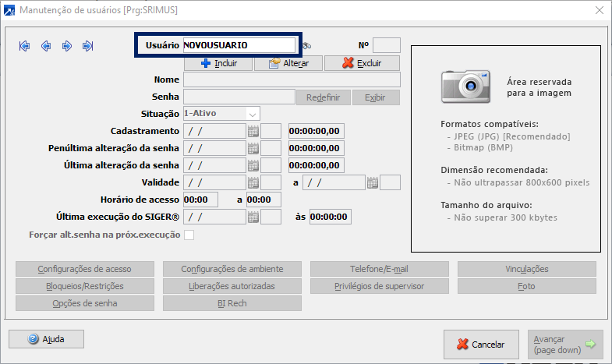The width and height of the screenshot is (612, 364).
Task: Click the Horário de acesso start time
Action: click(x=200, y=200)
